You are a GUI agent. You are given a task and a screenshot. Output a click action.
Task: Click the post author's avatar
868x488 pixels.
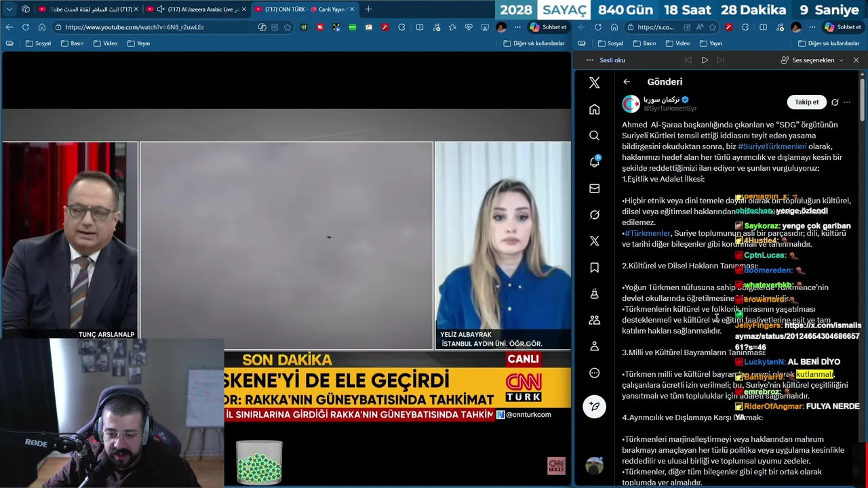point(631,103)
